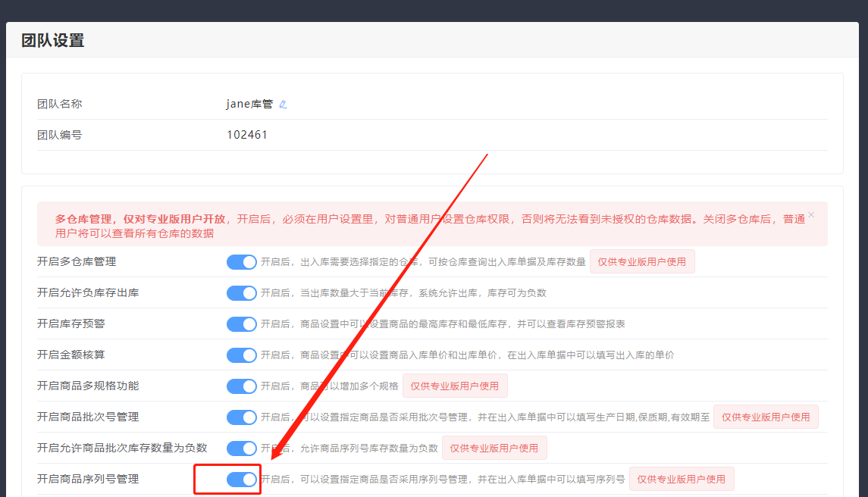
Task: Click the 仅供专业版用户使用 badge for multi-warehouse
Action: pos(641,262)
